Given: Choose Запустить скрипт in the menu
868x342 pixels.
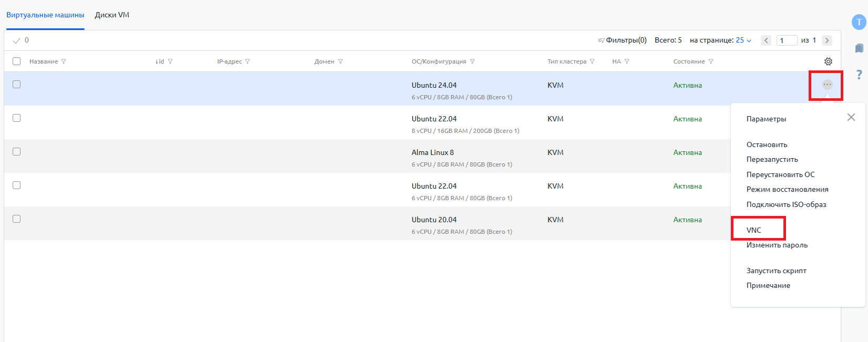Looking at the screenshot, I should click(x=776, y=271).
